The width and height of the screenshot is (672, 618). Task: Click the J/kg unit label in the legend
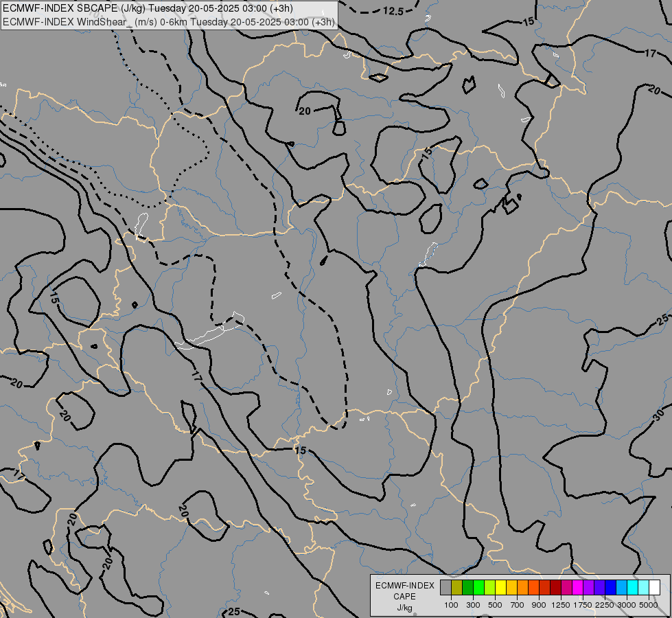(404, 608)
